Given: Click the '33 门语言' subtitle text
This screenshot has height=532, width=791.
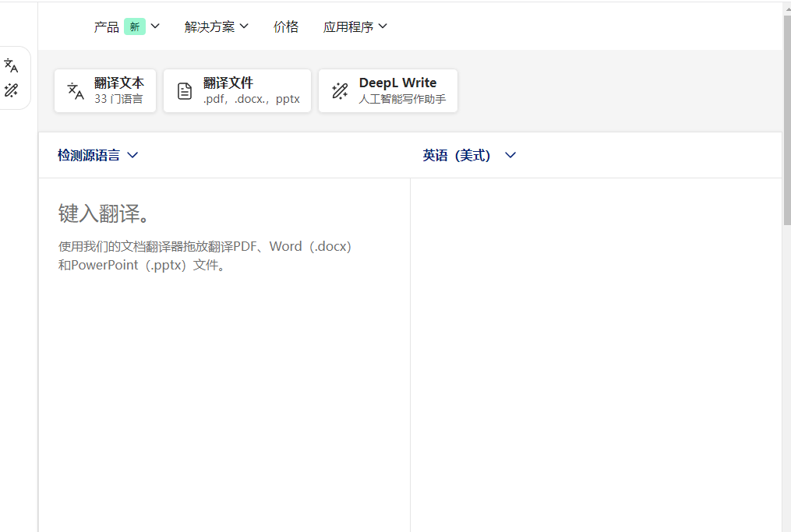Looking at the screenshot, I should tap(118, 99).
